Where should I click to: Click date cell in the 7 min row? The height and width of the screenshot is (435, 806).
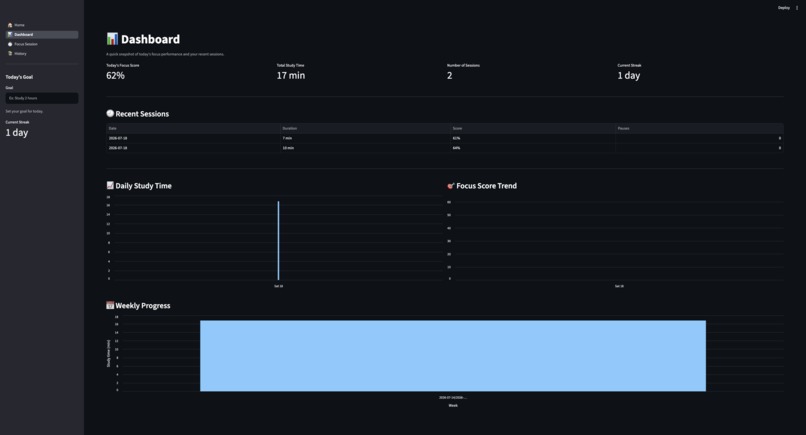point(193,138)
